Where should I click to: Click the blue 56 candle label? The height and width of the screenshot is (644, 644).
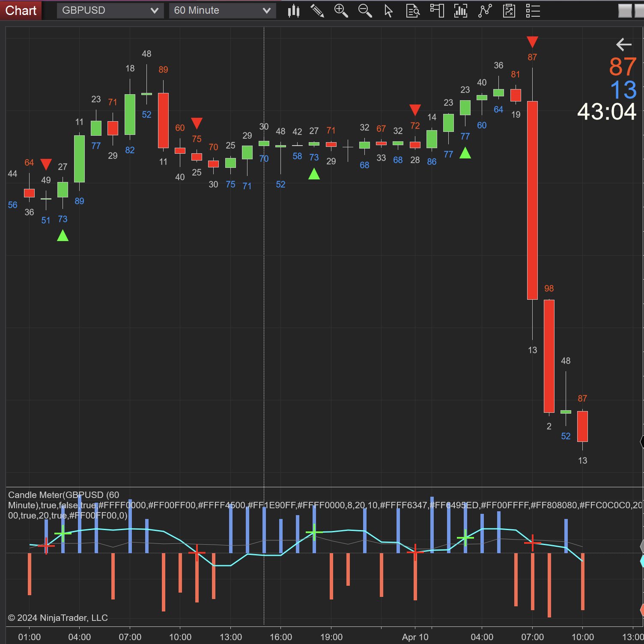(13, 205)
